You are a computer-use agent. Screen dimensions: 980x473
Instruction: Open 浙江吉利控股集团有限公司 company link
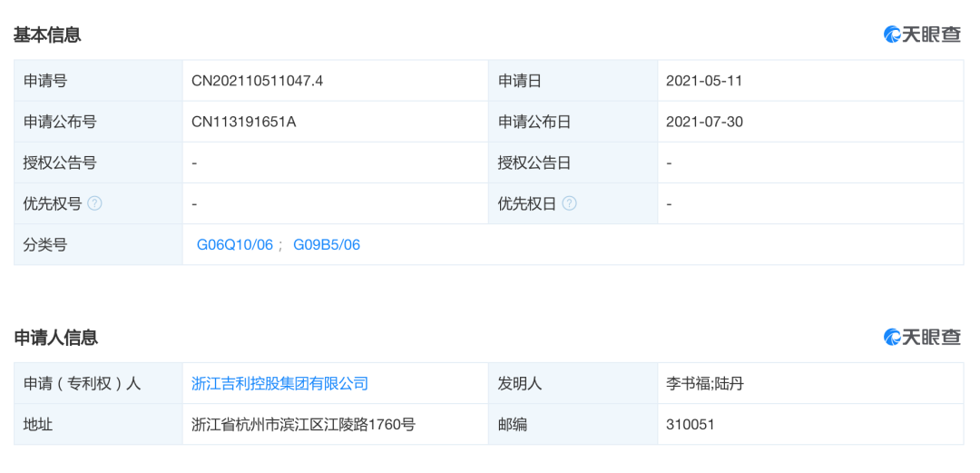[x=280, y=383]
